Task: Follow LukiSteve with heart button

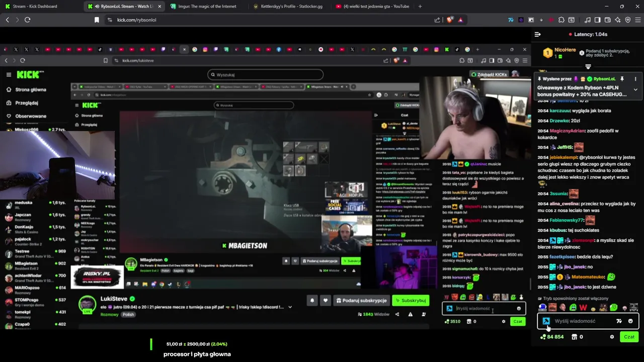Action: click(x=325, y=300)
